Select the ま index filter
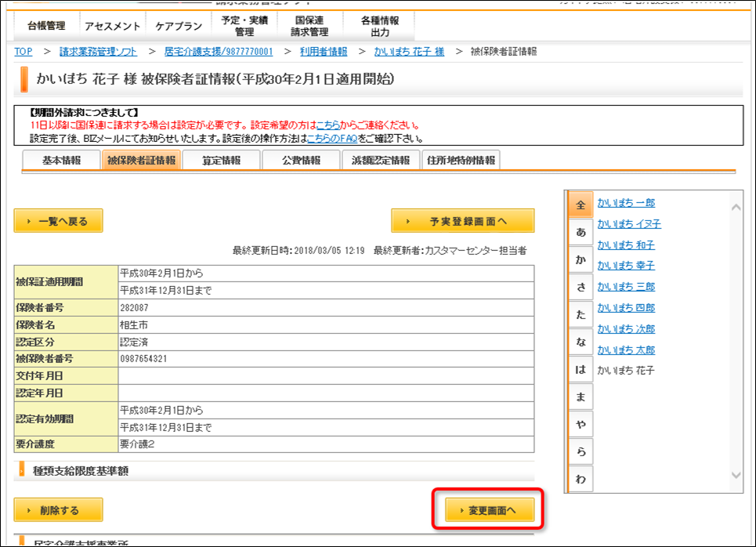 click(x=581, y=397)
